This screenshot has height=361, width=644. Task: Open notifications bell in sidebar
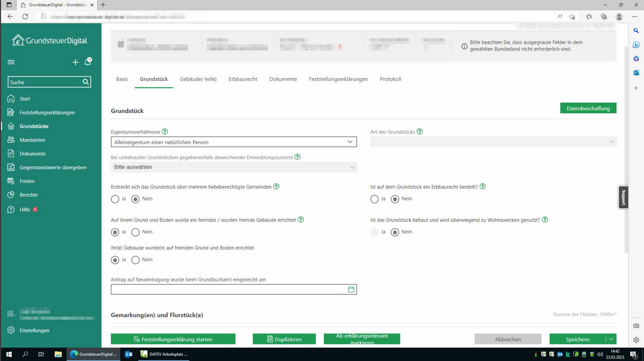point(88,62)
